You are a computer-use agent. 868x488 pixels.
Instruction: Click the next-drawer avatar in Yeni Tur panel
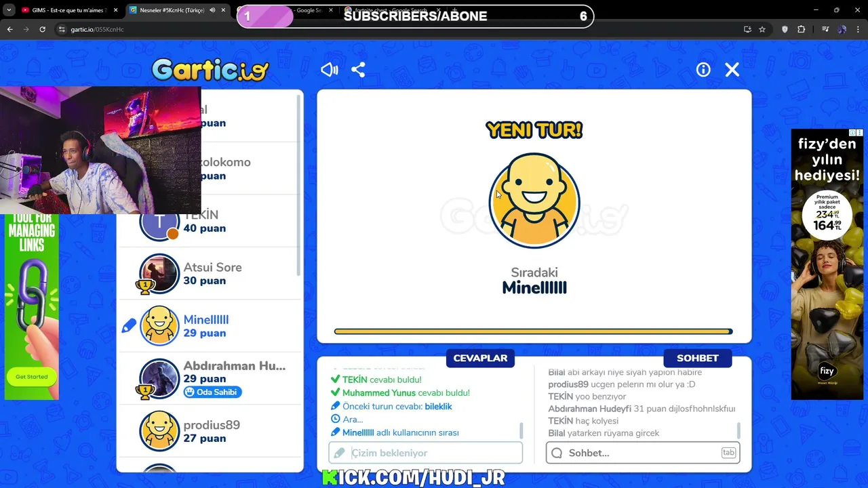click(x=534, y=201)
